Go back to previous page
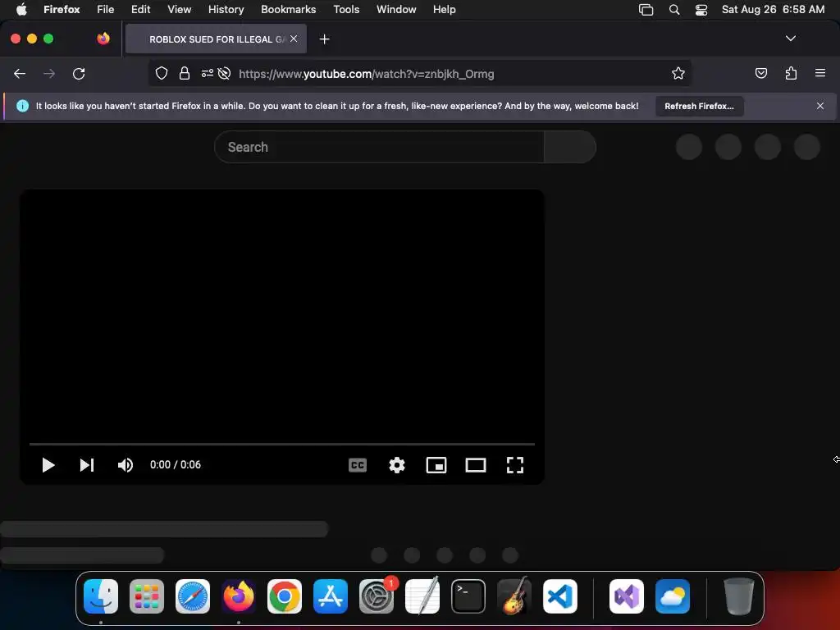The image size is (840, 630). [x=20, y=74]
